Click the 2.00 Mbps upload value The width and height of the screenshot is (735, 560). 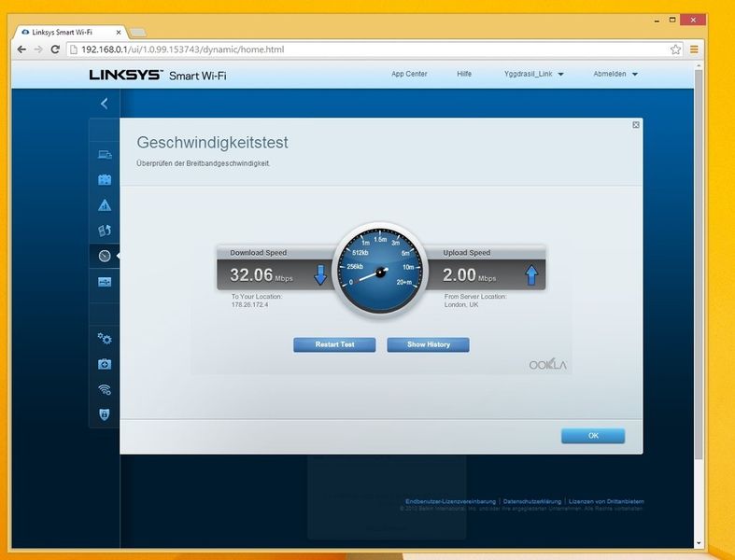point(469,275)
